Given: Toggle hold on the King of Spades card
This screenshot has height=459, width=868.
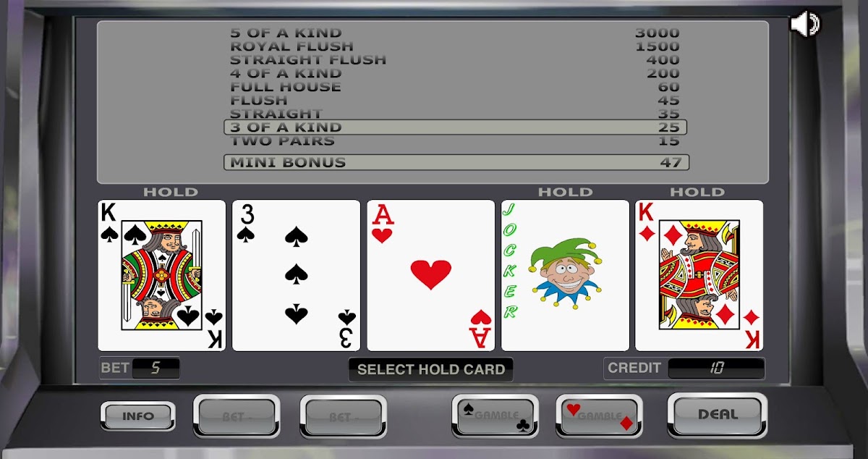Looking at the screenshot, I should 162,276.
